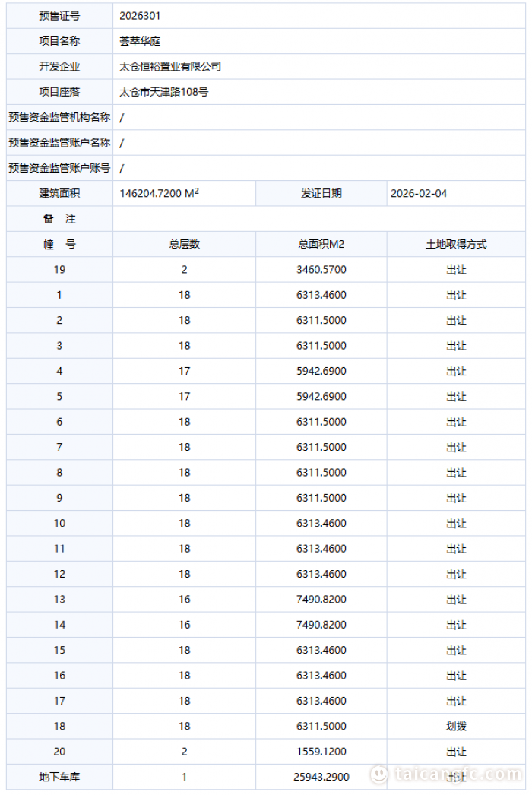
Task: Click the 预售资金监管机构名称 label
Action: [59, 117]
